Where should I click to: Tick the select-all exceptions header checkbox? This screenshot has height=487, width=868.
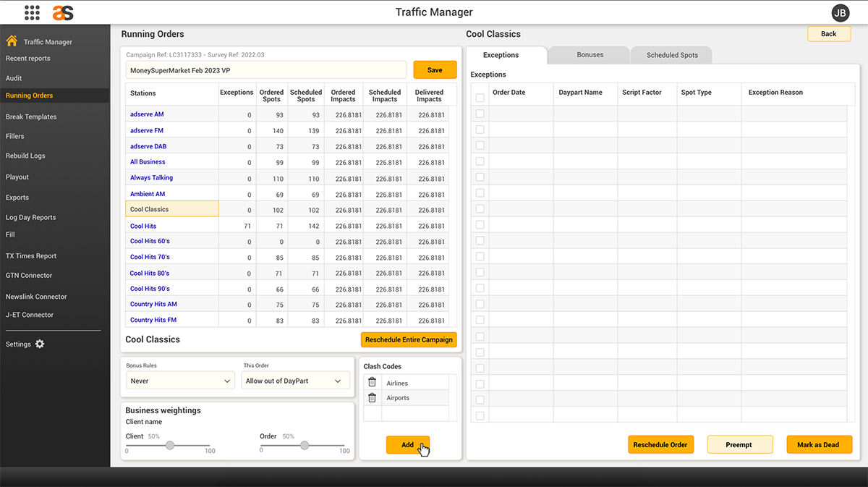[x=480, y=98]
